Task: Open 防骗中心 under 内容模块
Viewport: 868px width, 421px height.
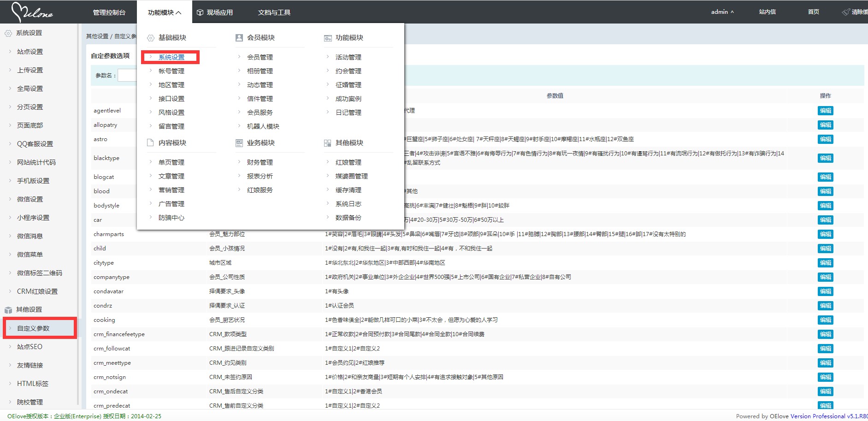Action: 171,218
